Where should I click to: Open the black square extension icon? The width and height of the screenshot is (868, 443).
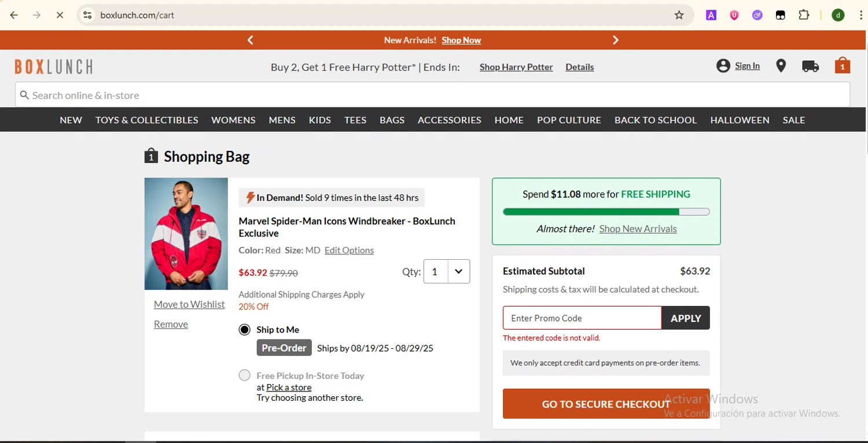781,15
